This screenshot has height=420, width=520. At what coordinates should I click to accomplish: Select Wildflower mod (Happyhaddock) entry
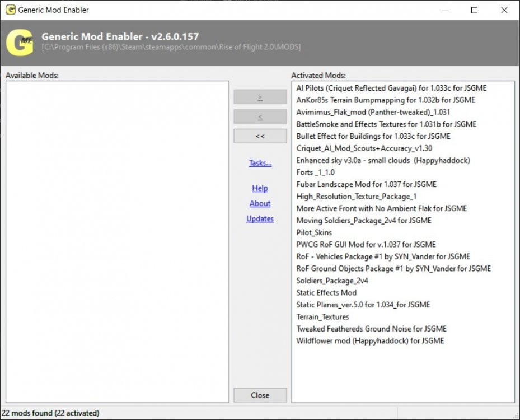(x=370, y=340)
